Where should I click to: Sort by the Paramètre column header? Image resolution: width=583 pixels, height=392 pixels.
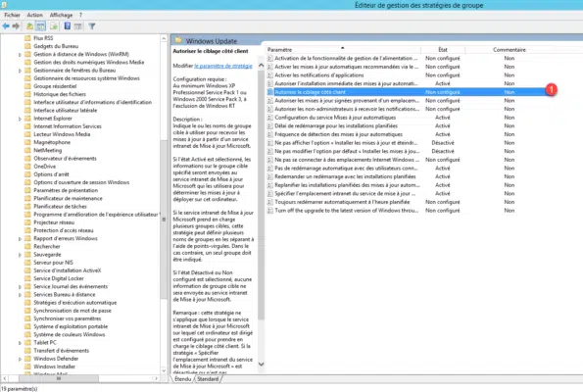[343, 49]
